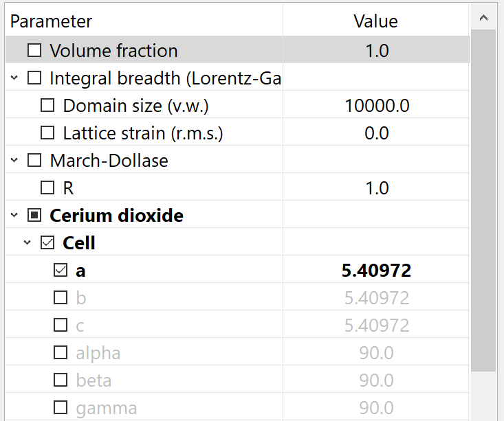Uncheck cell parameter a checkbox

[61, 270]
